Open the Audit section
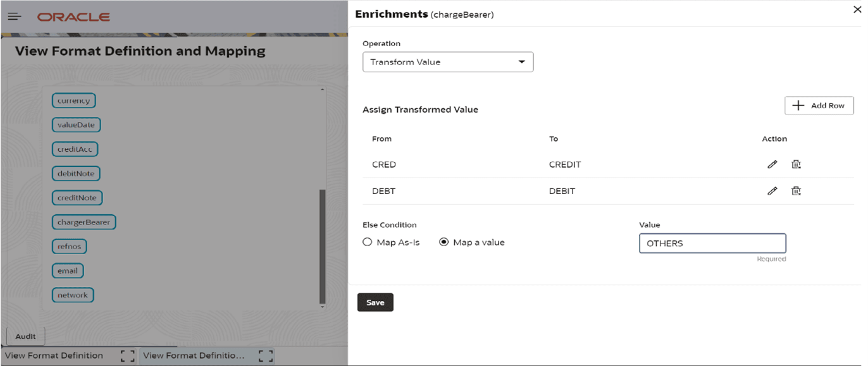 coord(25,336)
